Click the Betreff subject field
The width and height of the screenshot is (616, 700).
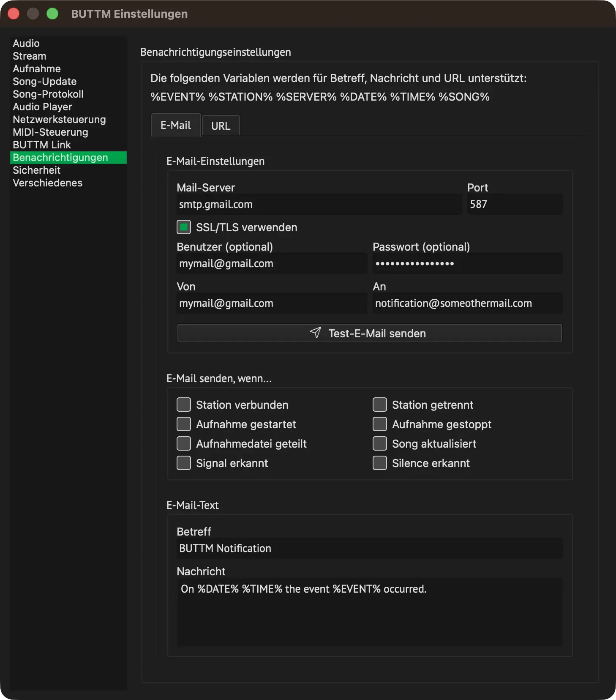(x=370, y=548)
